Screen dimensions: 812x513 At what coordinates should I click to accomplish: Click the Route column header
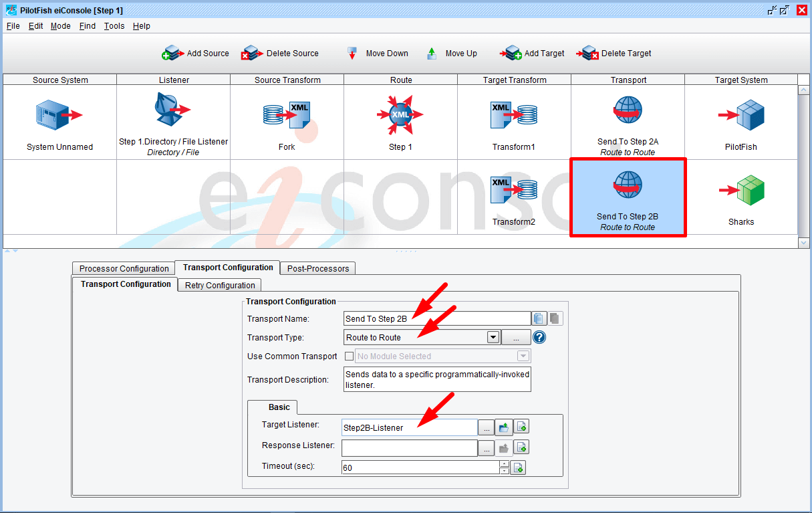[x=401, y=80]
